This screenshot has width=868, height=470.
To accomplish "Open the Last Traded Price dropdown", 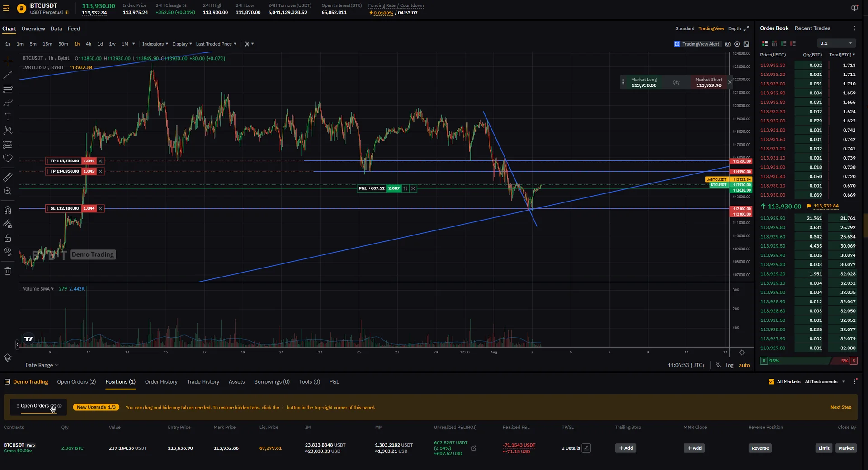I will coord(216,44).
